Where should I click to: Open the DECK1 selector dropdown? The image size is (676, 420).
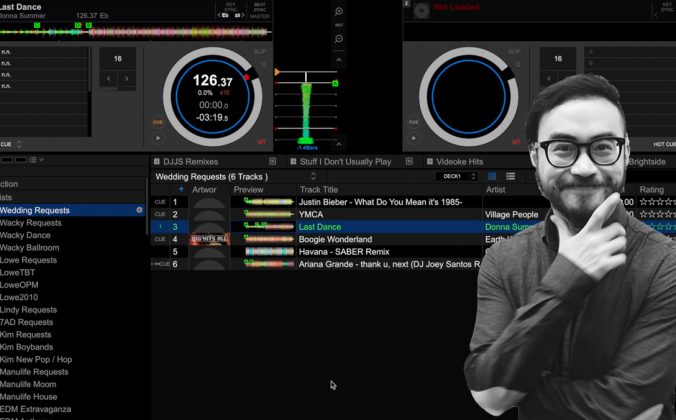(456, 177)
